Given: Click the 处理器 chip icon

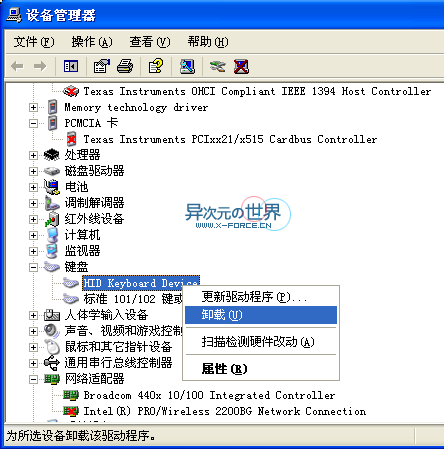Looking at the screenshot, I should (x=52, y=155).
